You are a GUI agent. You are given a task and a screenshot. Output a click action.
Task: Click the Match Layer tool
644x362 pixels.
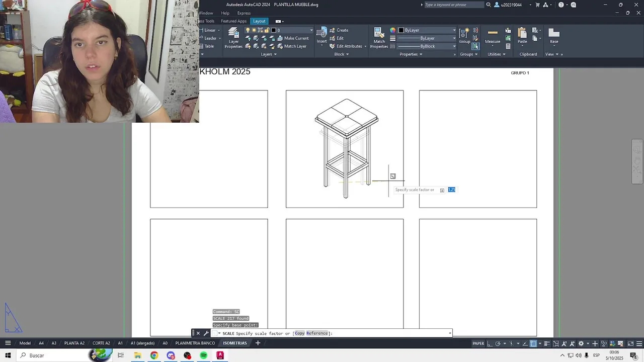pos(291,46)
